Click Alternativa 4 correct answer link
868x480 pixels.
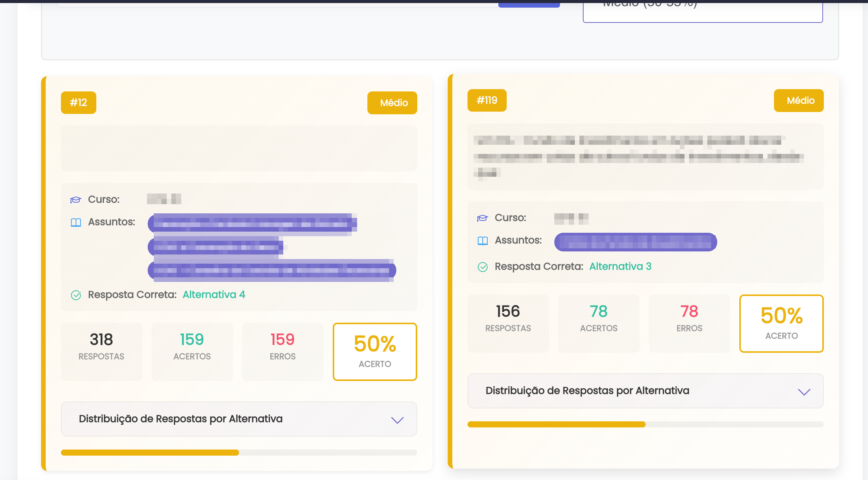[x=214, y=294]
